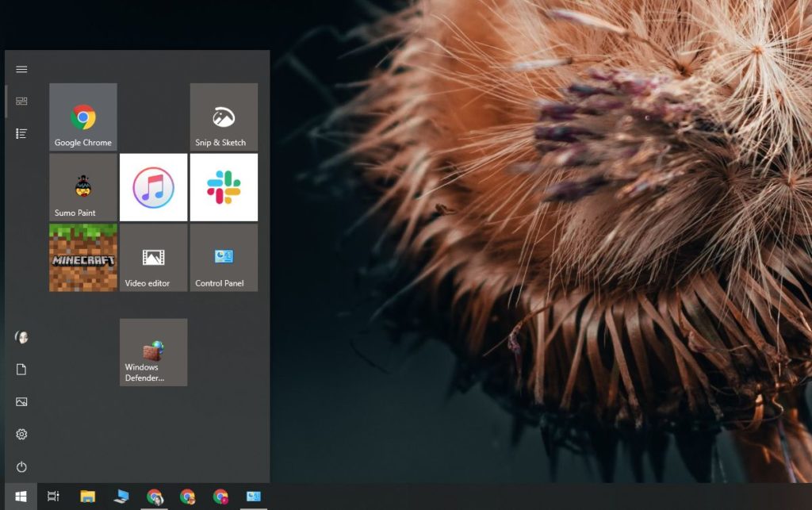Open Windows Defender Firewall tile
Image resolution: width=812 pixels, height=510 pixels.
tap(153, 352)
